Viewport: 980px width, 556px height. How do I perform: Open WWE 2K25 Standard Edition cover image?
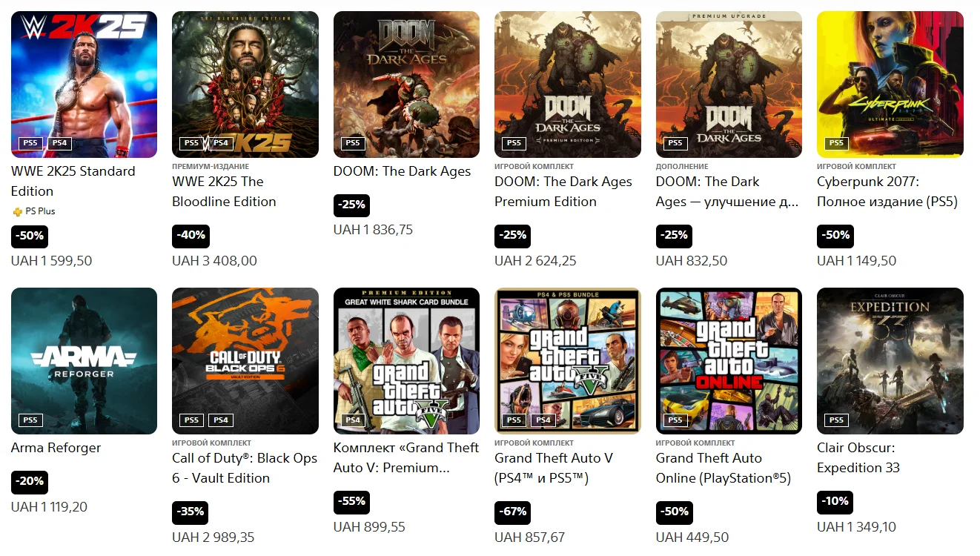pyautogui.click(x=84, y=84)
